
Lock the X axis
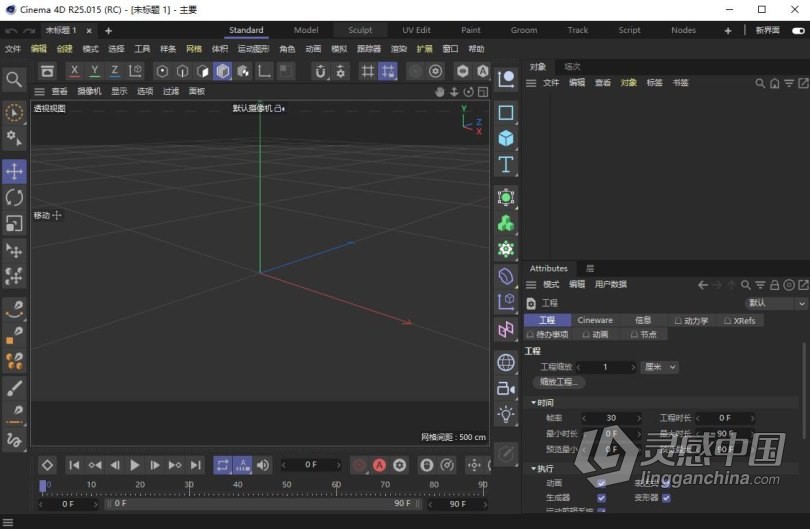point(74,71)
